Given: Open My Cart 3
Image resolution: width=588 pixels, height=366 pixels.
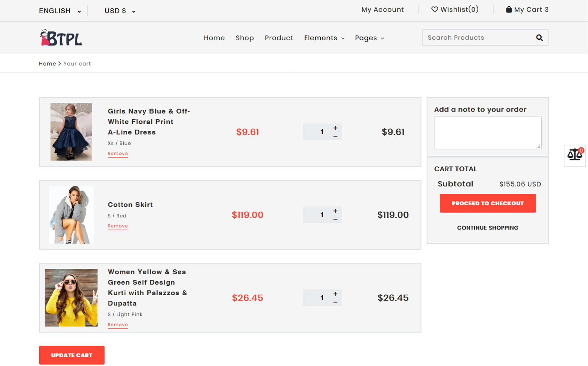Looking at the screenshot, I should coord(527,9).
